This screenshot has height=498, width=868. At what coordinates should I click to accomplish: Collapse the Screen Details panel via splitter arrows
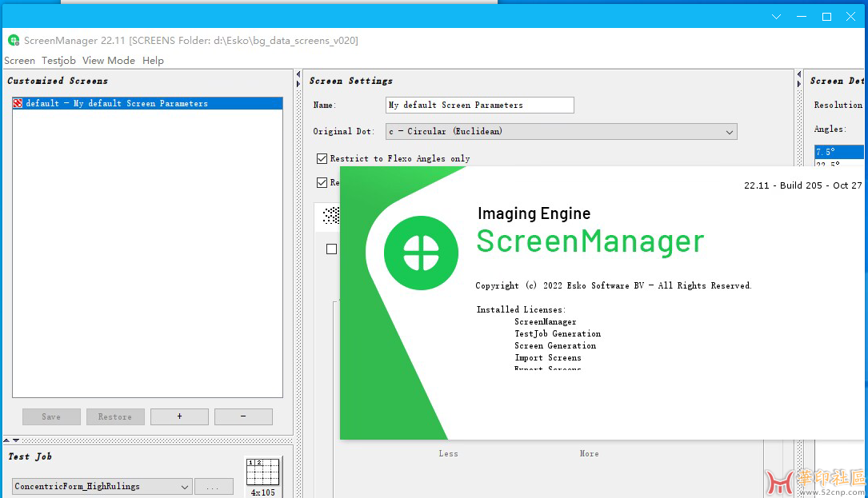799,79
